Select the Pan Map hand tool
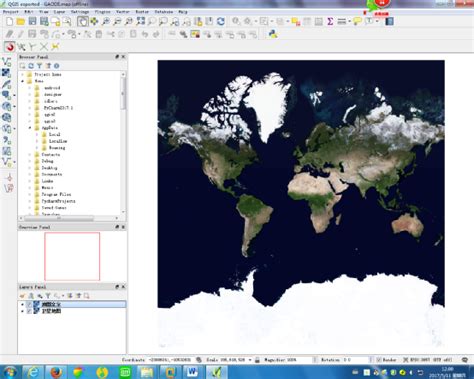The width and height of the screenshot is (474, 379). (83, 21)
